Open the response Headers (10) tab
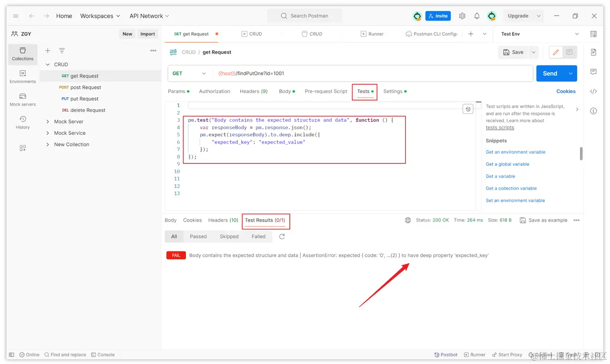610x364 pixels. [223, 220]
